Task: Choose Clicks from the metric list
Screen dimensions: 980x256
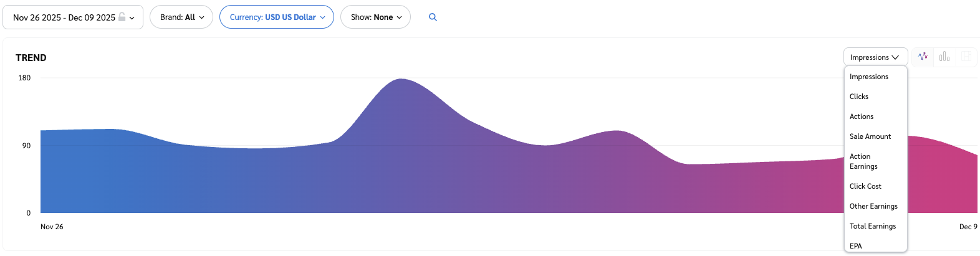Action: coord(858,97)
